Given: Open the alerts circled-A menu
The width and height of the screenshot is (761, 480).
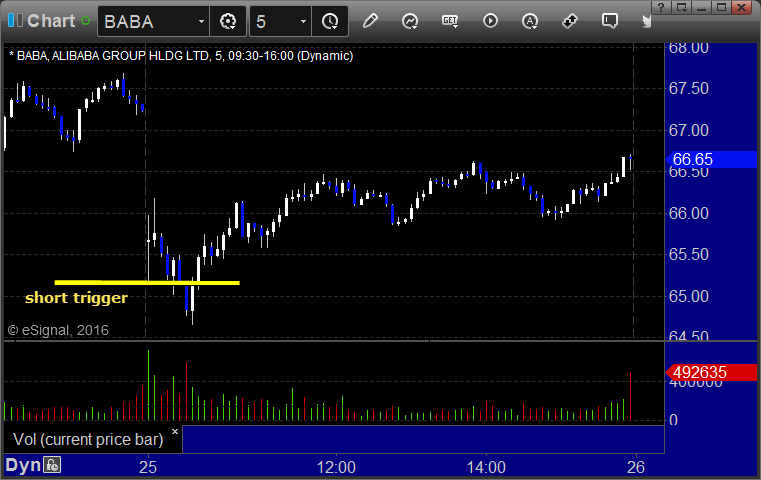Looking at the screenshot, I should click(x=530, y=21).
